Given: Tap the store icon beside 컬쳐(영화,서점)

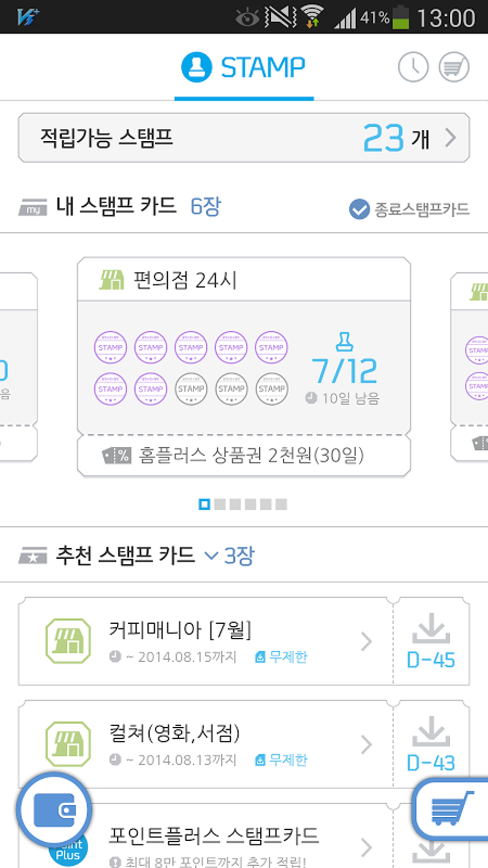Looking at the screenshot, I should pos(68,744).
